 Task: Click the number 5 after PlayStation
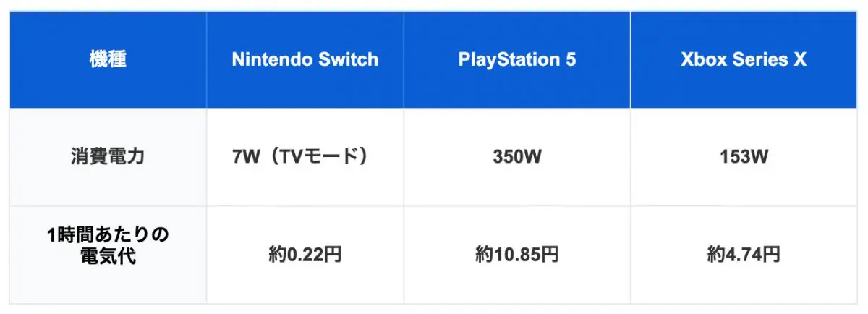click(571, 59)
